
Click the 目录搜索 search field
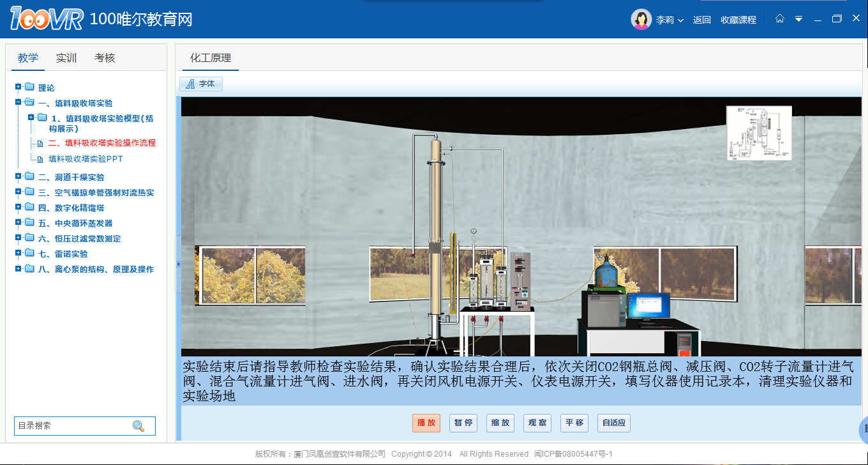pyautogui.click(x=71, y=426)
